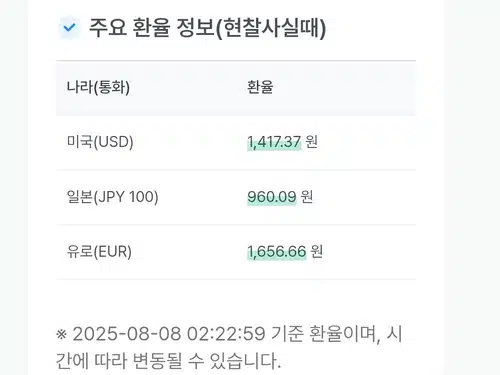Click the 나라(통화) column header
The image size is (500, 375).
(x=98, y=87)
